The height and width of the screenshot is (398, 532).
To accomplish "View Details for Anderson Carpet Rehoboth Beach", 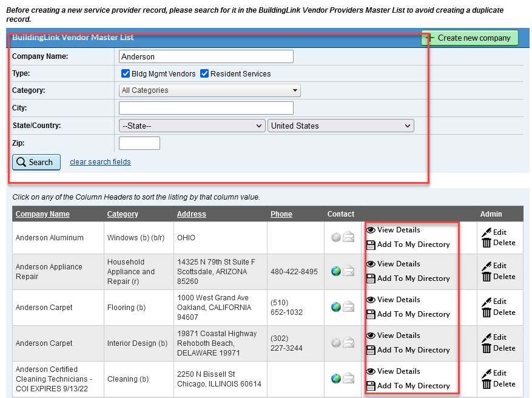I will tap(394, 336).
